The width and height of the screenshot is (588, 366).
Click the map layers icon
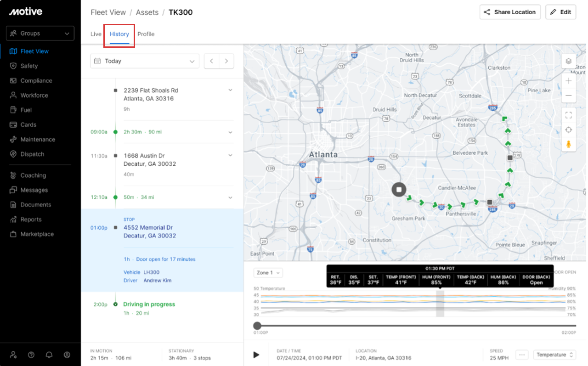[x=568, y=61]
